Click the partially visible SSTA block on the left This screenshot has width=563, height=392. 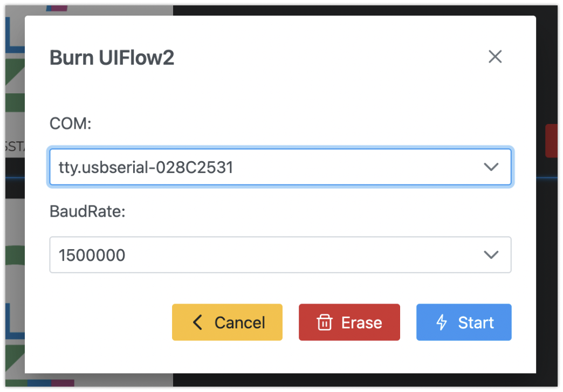tap(14, 147)
